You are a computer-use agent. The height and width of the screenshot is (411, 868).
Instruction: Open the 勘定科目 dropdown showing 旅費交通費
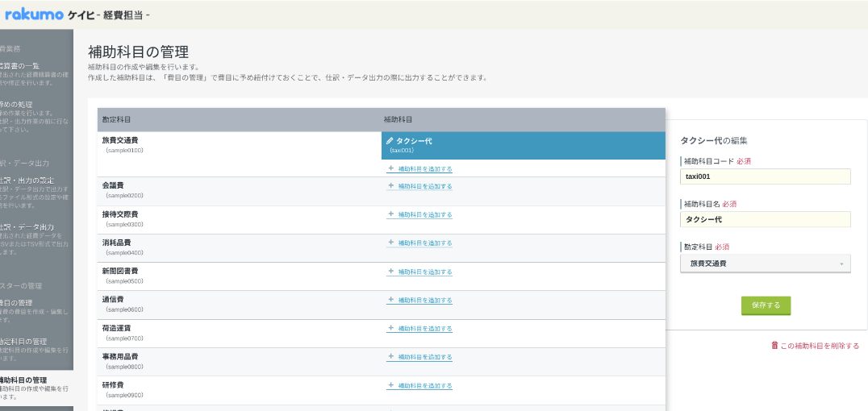pos(765,264)
